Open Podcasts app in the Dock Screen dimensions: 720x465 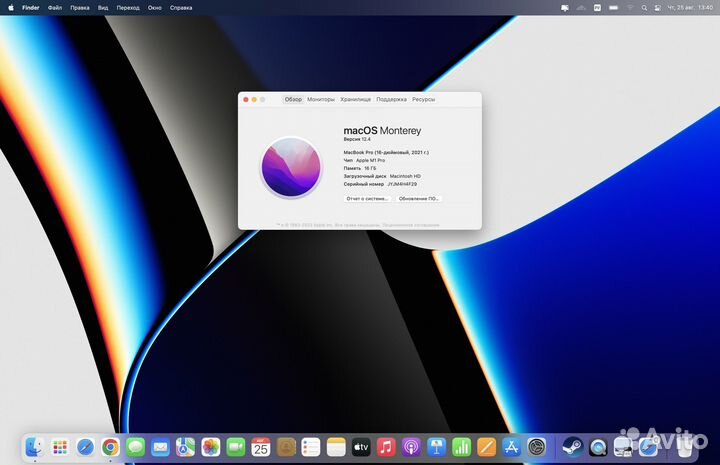[411, 447]
